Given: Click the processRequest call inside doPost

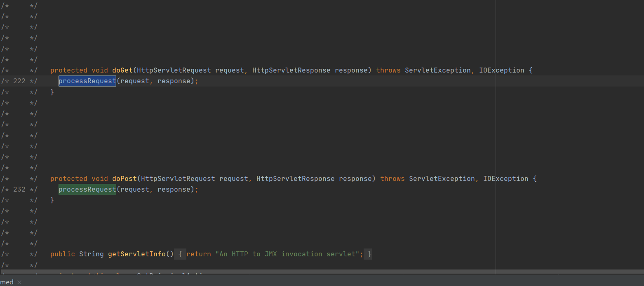Looking at the screenshot, I should (x=87, y=190).
